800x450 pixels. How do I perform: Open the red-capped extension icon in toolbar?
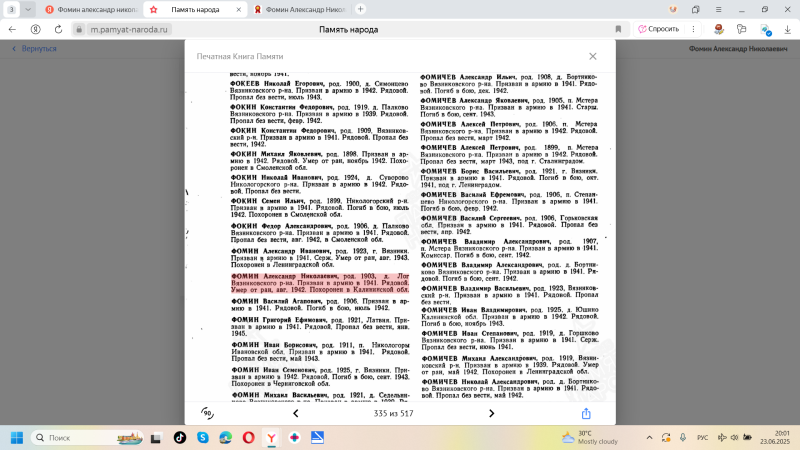(x=718, y=30)
